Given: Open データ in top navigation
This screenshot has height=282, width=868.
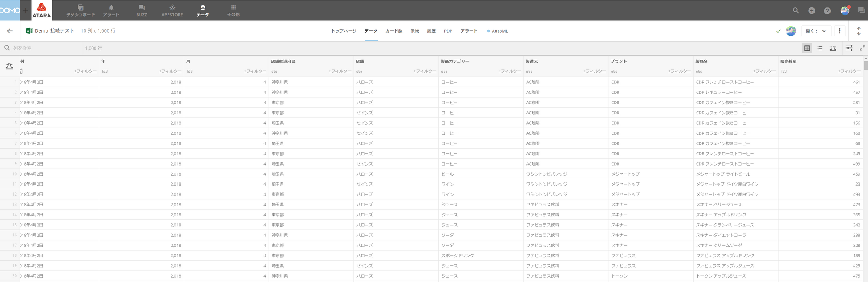Looking at the screenshot, I should coord(203,10).
